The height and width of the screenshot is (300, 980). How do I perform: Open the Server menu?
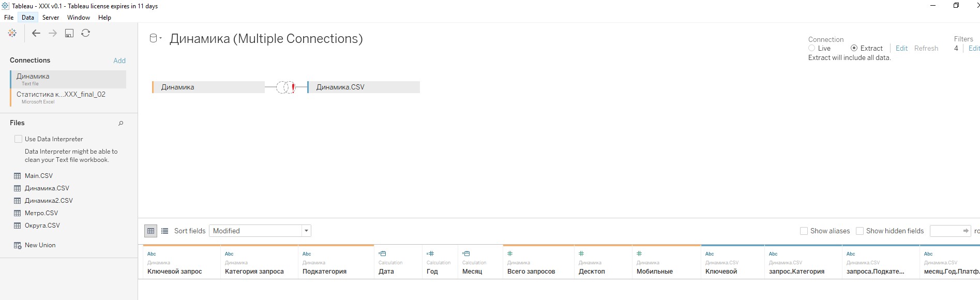50,17
